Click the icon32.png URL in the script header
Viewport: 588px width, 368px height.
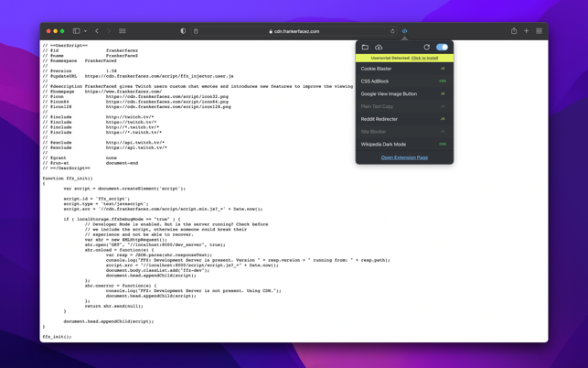point(166,96)
